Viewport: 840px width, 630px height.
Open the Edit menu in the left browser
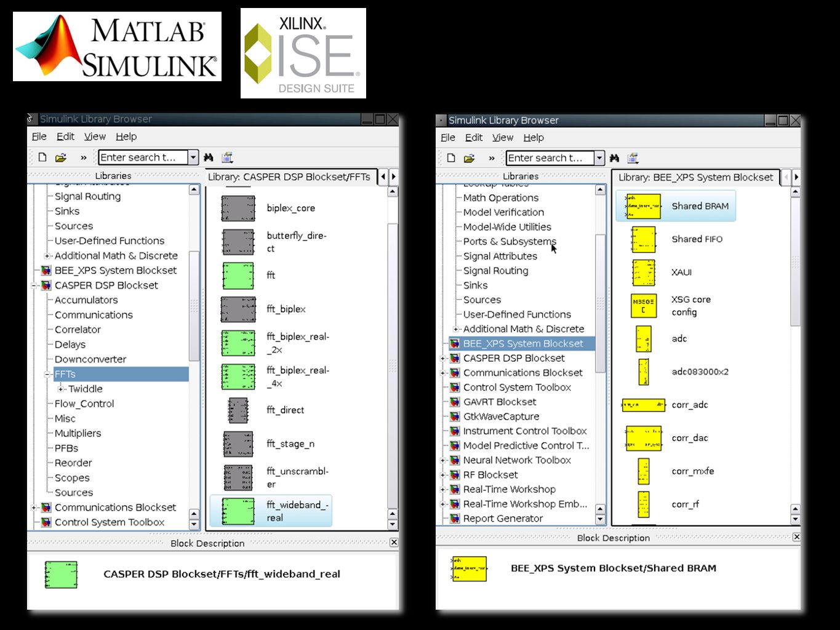(x=65, y=137)
